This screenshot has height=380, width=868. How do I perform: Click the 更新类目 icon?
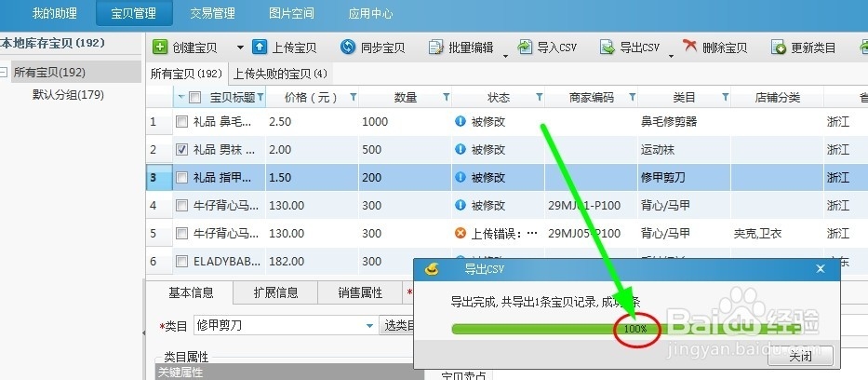779,47
